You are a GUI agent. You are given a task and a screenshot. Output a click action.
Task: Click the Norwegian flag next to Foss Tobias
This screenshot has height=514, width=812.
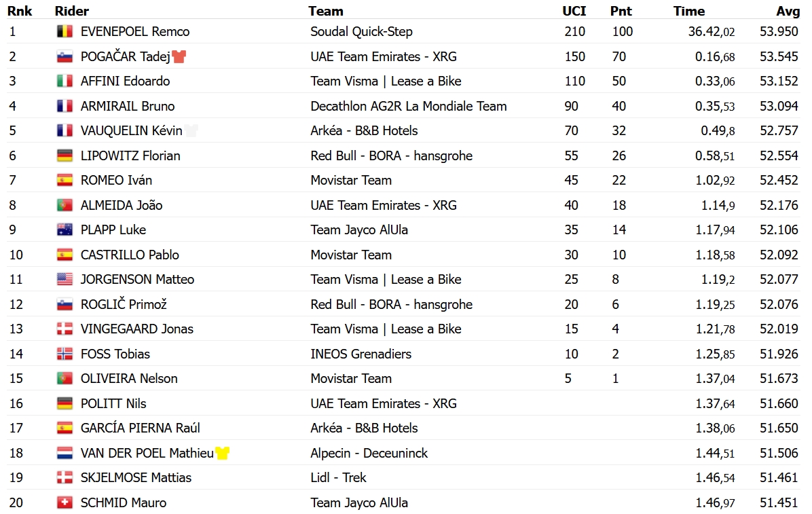coord(64,354)
